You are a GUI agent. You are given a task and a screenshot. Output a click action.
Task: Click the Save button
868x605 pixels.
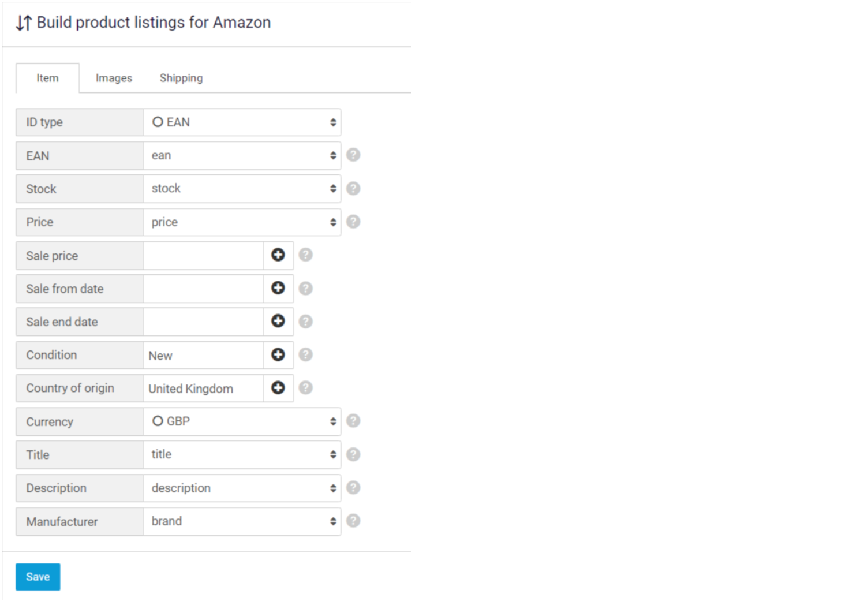tap(37, 576)
